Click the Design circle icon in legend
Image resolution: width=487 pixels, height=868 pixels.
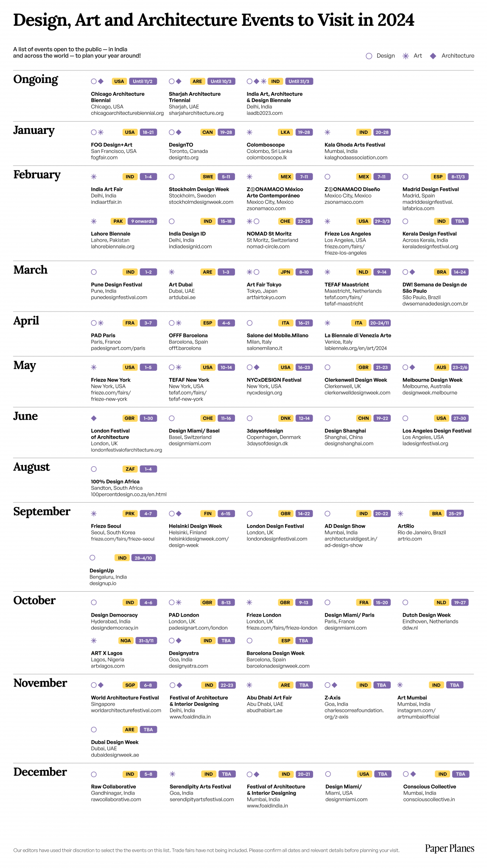[x=369, y=56]
